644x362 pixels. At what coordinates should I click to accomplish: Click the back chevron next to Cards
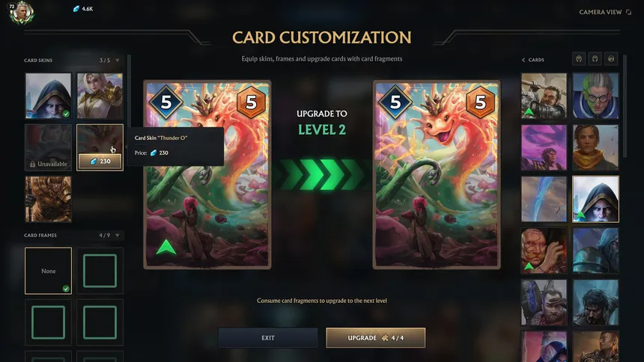pyautogui.click(x=523, y=60)
